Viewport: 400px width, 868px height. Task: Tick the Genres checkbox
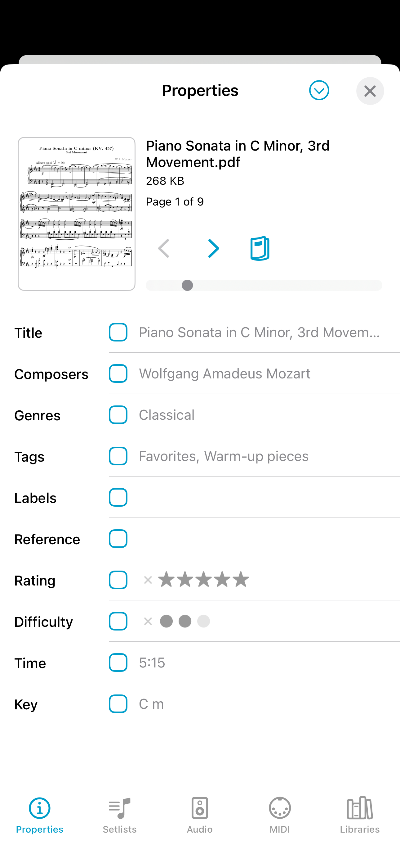[118, 415]
